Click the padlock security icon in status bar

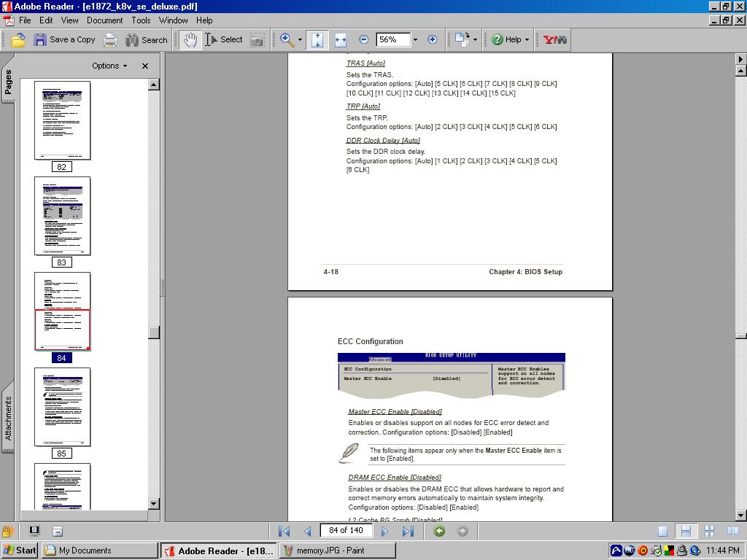pos(7,531)
